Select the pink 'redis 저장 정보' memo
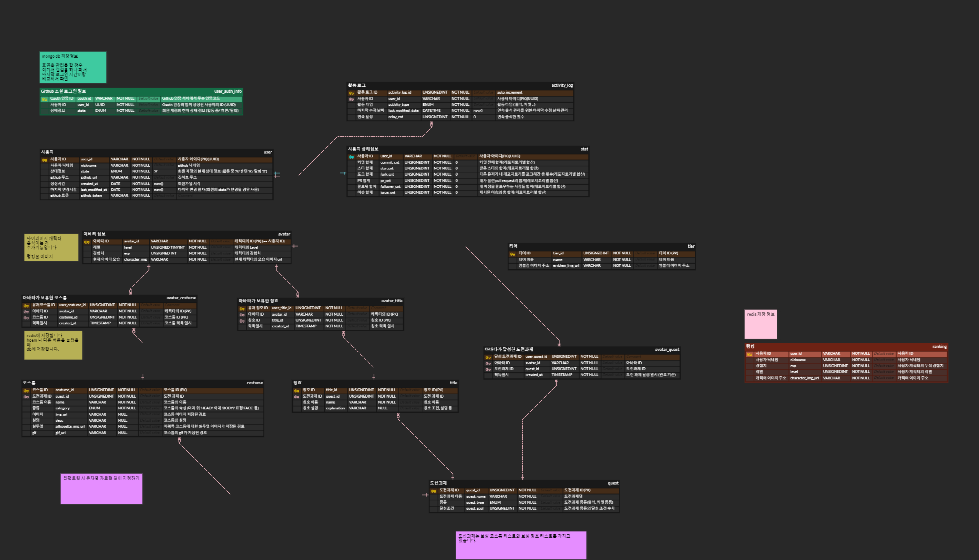This screenshot has height=560, width=979. click(x=760, y=324)
